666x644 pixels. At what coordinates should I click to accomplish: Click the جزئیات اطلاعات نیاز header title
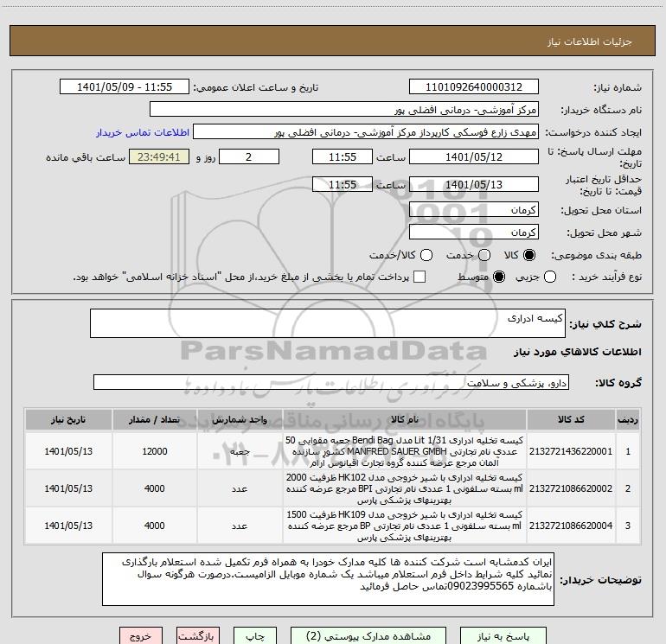[590, 41]
